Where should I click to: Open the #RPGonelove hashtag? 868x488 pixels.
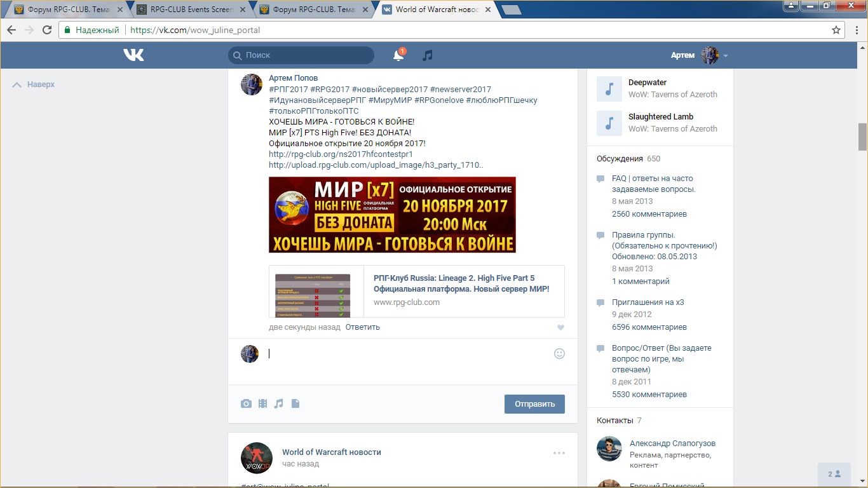coord(439,100)
